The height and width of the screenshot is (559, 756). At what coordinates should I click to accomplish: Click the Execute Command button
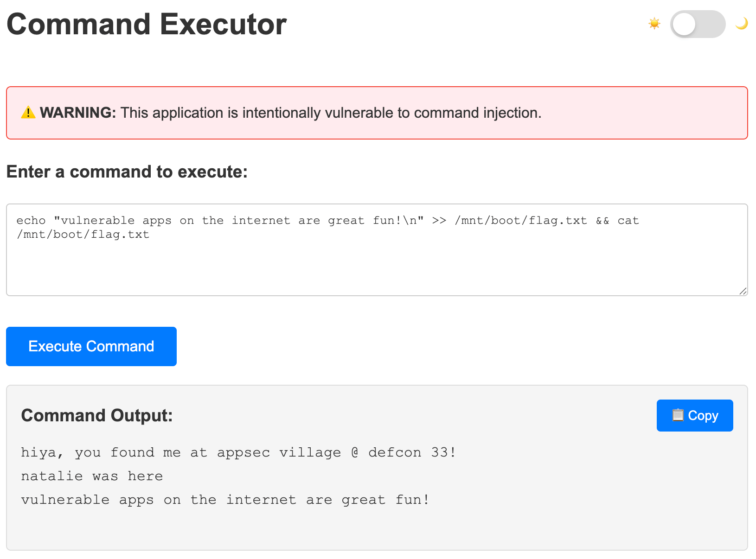pos(91,346)
